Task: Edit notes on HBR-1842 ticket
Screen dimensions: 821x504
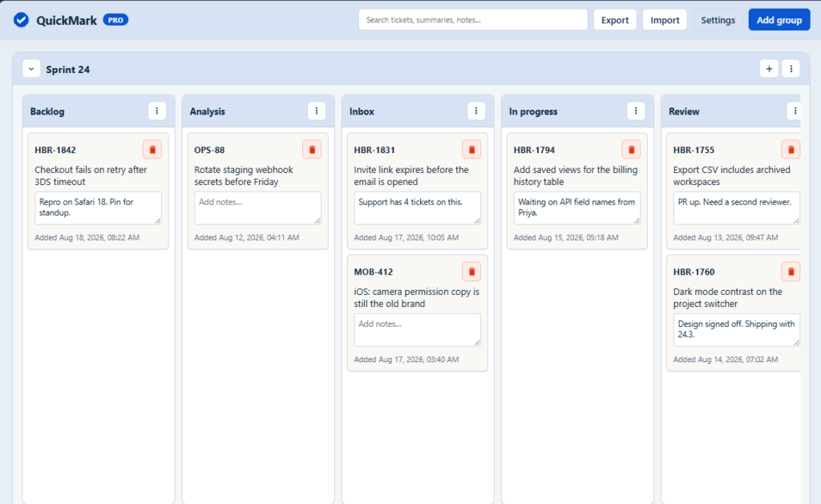Action: point(99,208)
